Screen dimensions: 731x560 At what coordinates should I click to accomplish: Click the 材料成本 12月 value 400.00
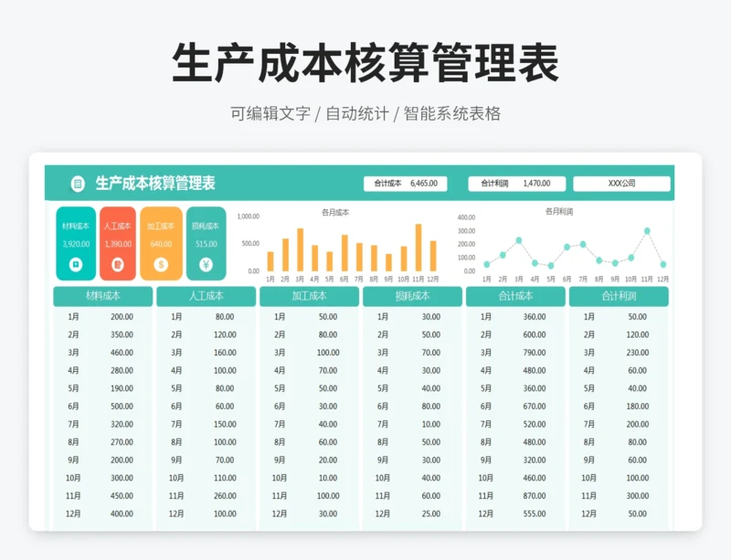click(122, 513)
